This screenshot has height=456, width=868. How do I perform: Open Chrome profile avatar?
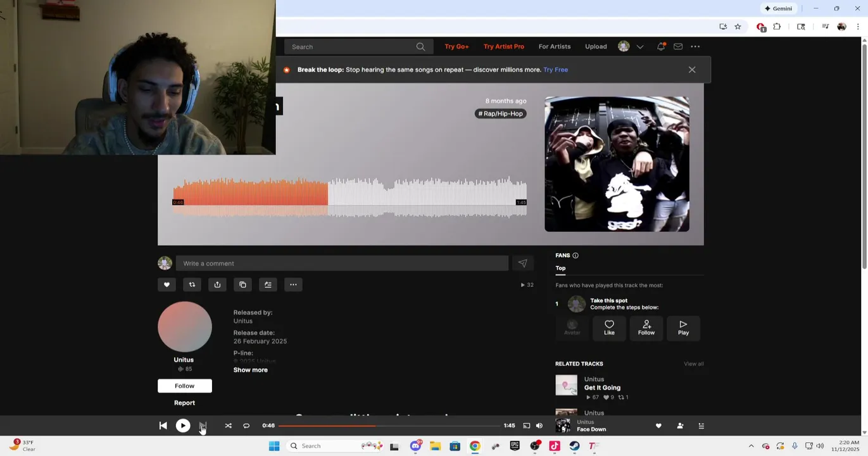tap(841, 27)
